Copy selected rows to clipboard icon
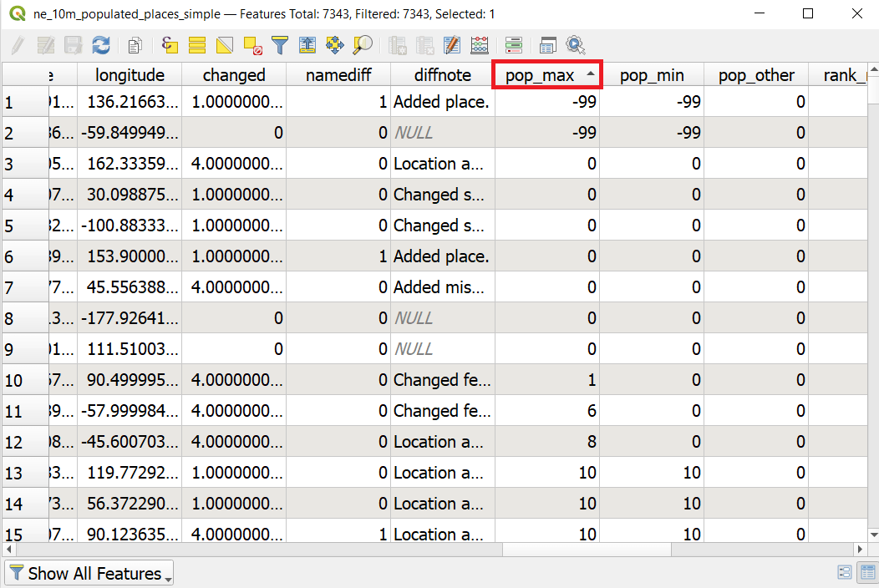 point(135,45)
